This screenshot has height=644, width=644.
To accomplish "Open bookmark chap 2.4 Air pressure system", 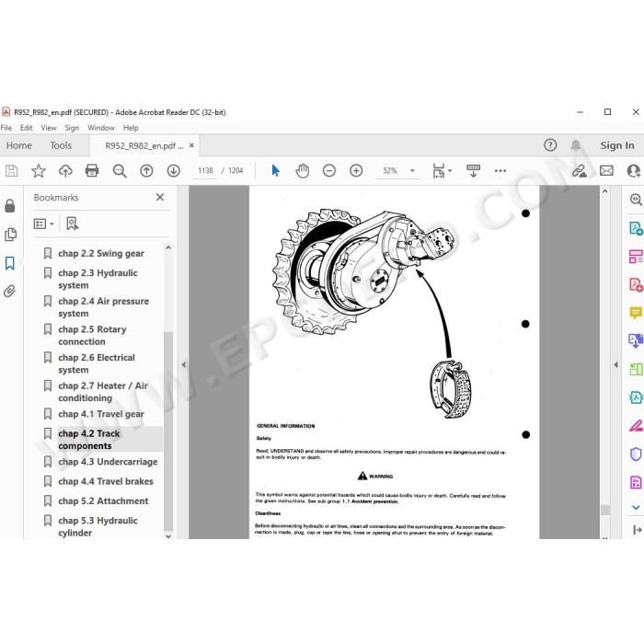I will click(x=103, y=307).
